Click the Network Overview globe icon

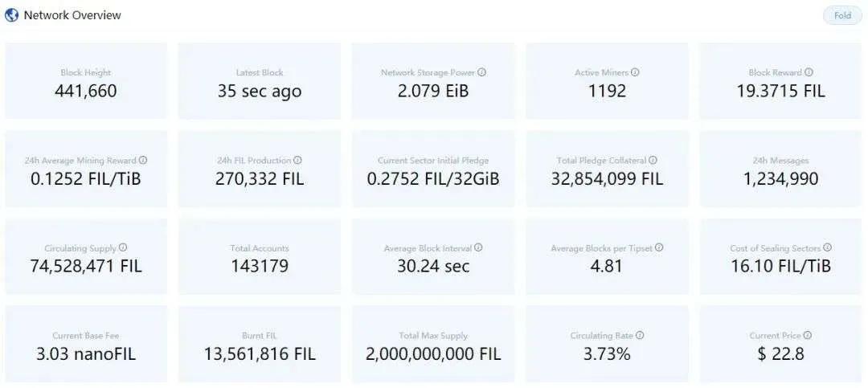[x=11, y=15]
